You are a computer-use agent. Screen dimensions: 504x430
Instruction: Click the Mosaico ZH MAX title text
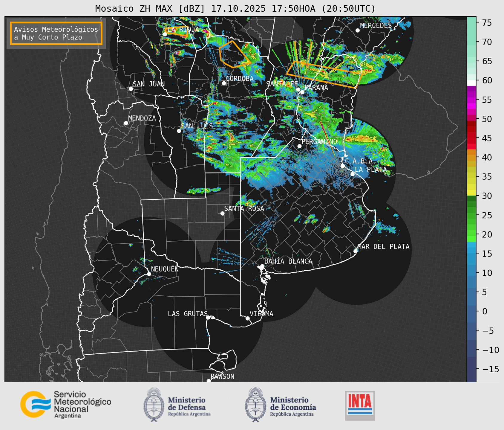[x=235, y=8]
